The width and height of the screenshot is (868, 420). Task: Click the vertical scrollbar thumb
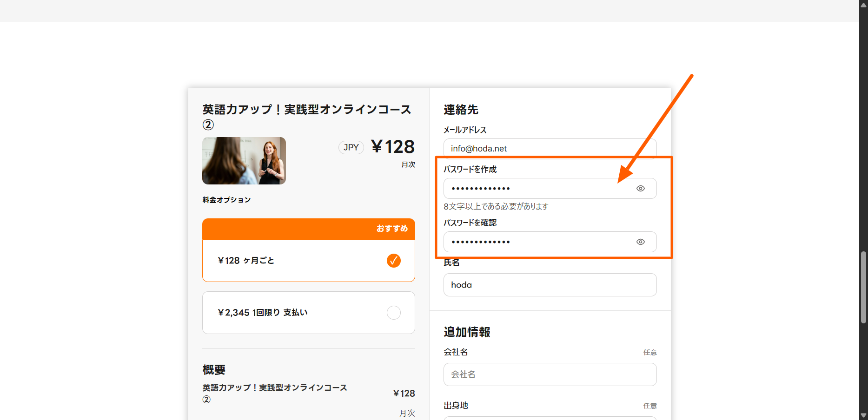tap(863, 287)
